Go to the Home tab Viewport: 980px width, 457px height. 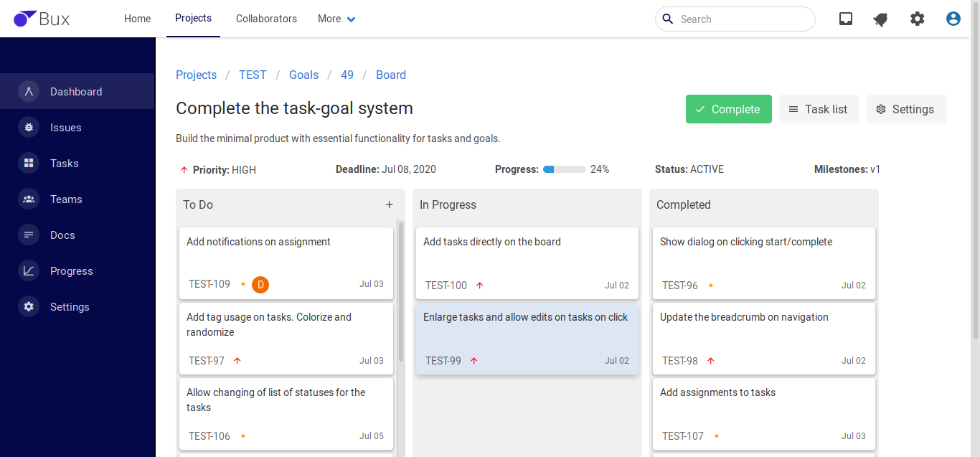137,19
